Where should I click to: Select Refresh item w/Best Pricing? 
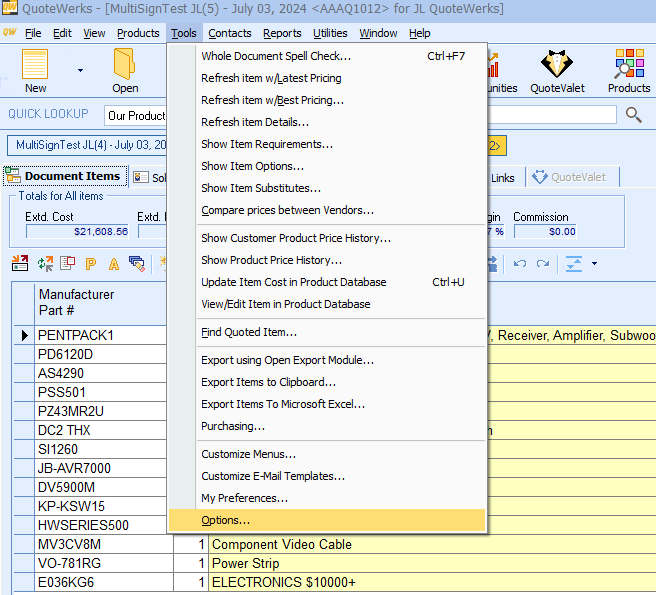[327, 100]
